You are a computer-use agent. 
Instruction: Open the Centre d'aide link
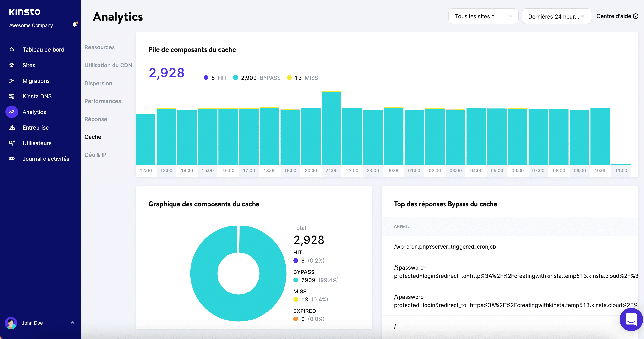617,16
